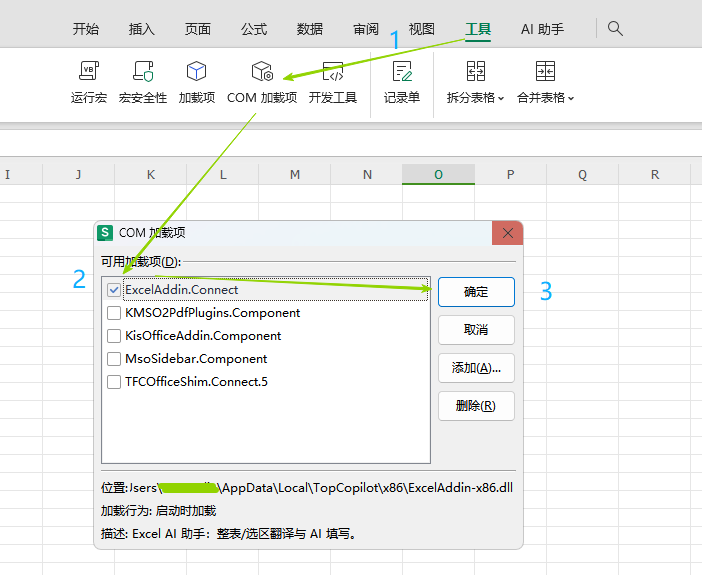Open the 页面 tab
The height and width of the screenshot is (575, 702).
[197, 29]
